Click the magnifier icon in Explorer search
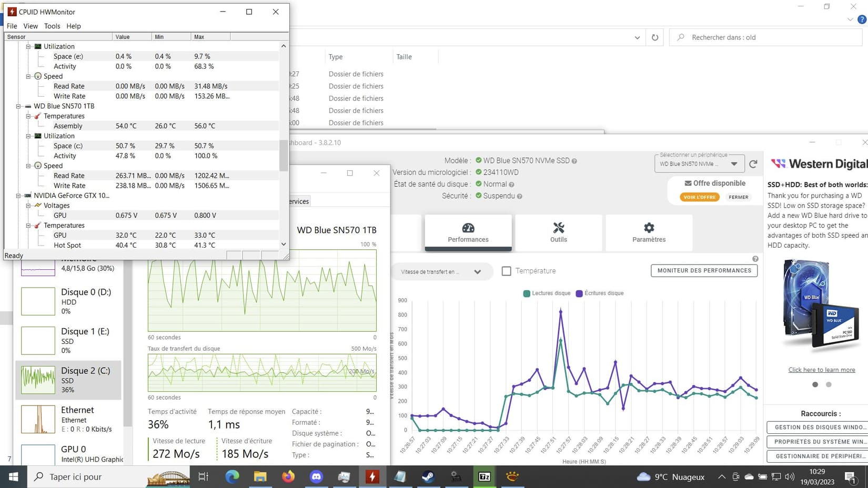 tap(681, 37)
